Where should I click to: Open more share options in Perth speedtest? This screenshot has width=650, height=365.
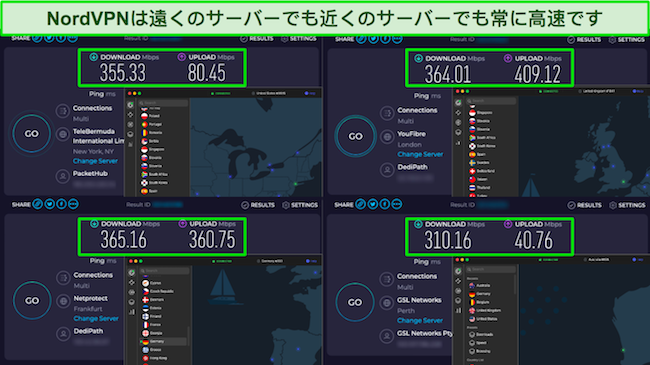(397, 204)
